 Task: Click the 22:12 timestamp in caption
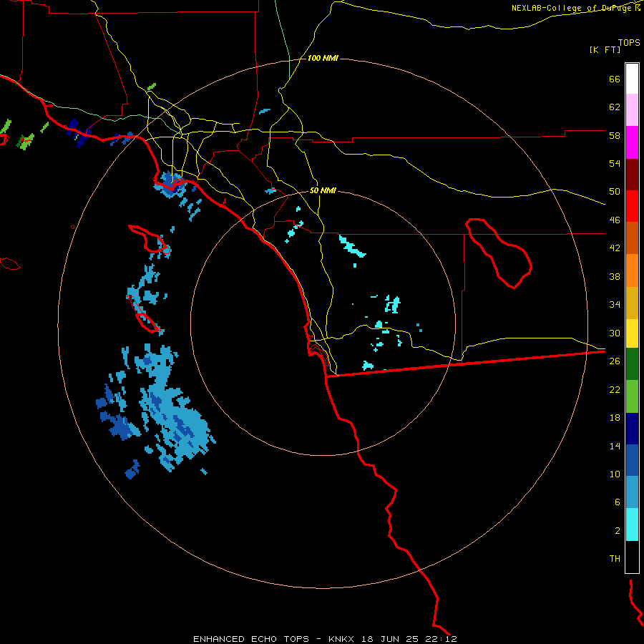(x=441, y=639)
